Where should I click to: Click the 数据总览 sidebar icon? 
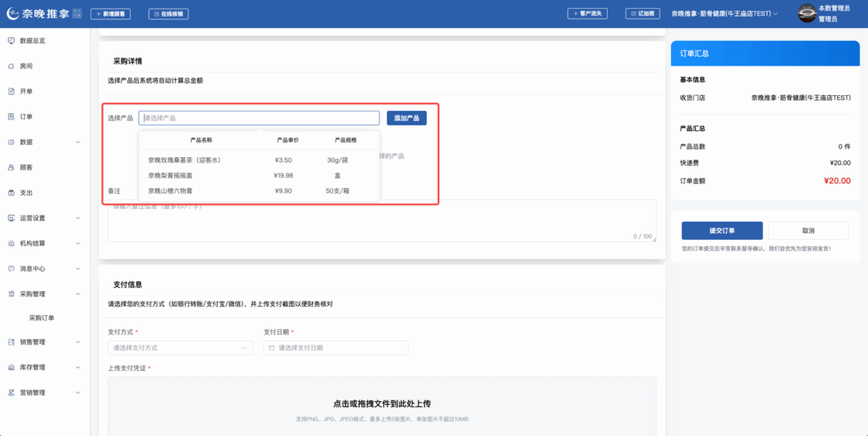(x=11, y=40)
